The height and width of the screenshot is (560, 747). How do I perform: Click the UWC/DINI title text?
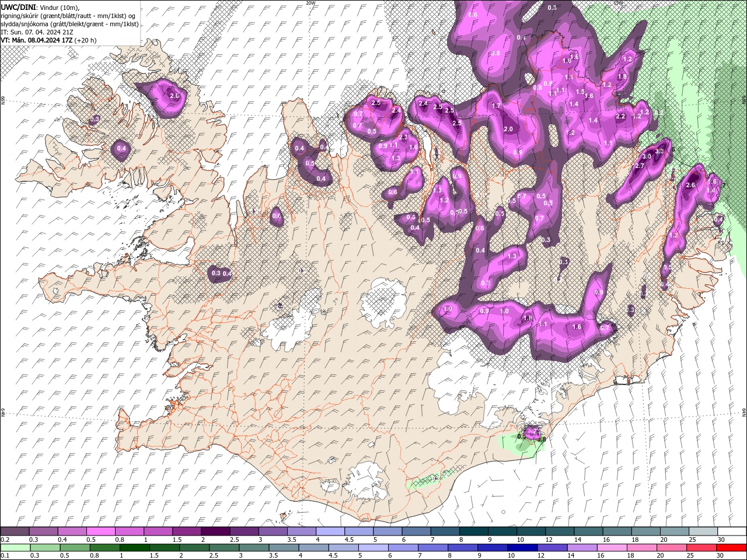pos(19,7)
